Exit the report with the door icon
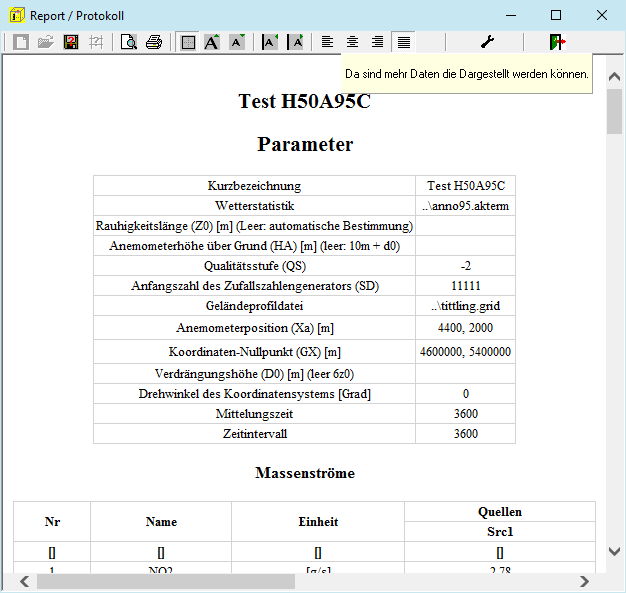 click(x=557, y=42)
